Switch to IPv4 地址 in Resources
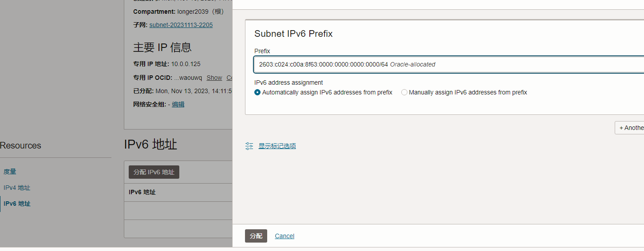 click(x=17, y=188)
